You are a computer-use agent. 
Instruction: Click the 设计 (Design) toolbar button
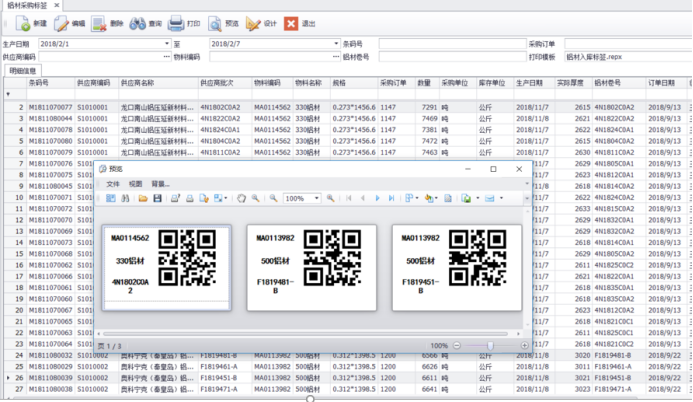pyautogui.click(x=261, y=22)
